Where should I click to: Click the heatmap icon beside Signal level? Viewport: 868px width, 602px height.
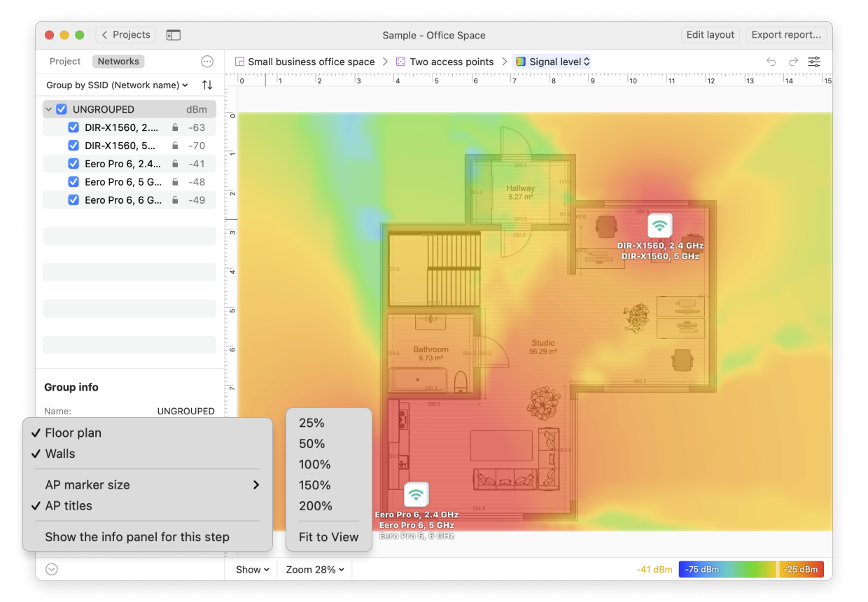[521, 62]
